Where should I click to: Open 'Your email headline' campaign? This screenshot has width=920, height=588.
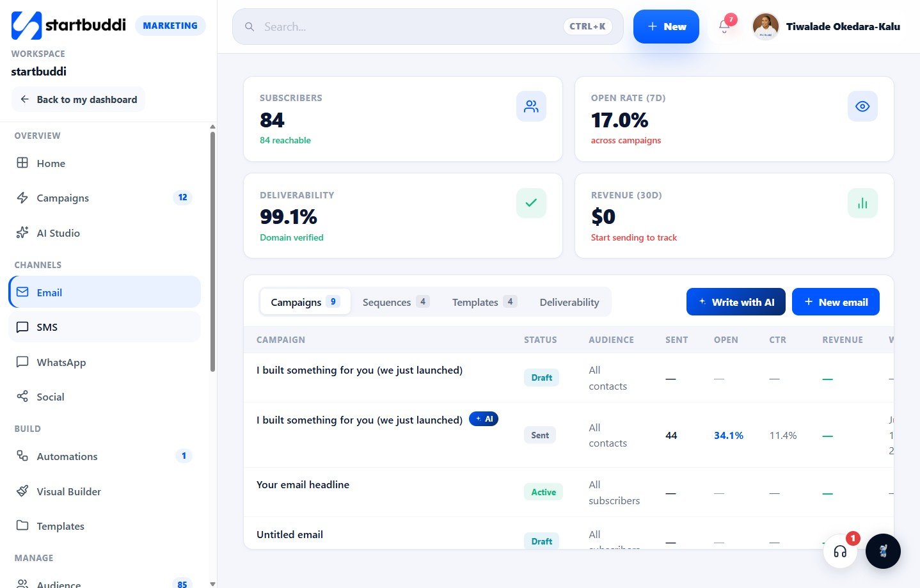click(x=303, y=484)
